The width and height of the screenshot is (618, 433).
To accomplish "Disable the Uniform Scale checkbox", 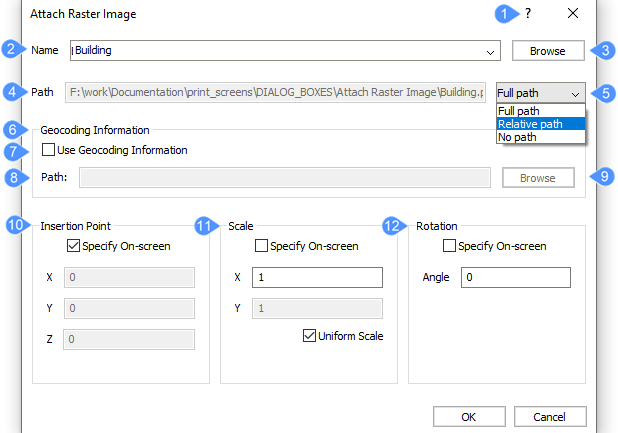I will 309,336.
